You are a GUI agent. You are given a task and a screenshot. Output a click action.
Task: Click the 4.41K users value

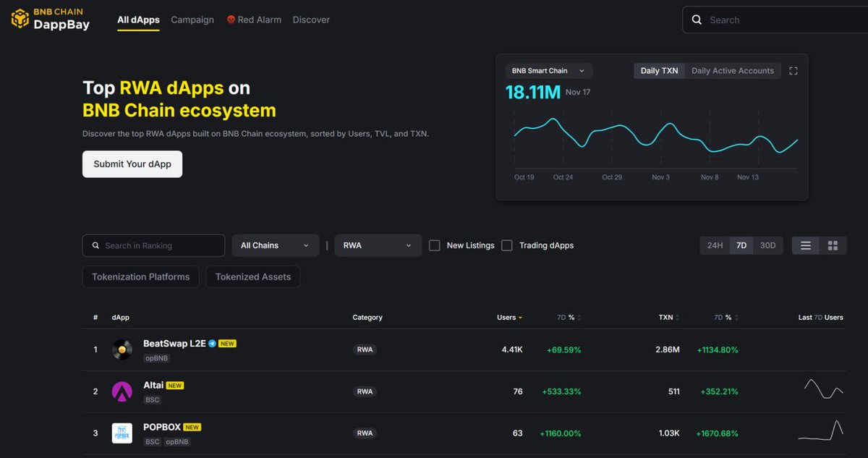coord(512,350)
